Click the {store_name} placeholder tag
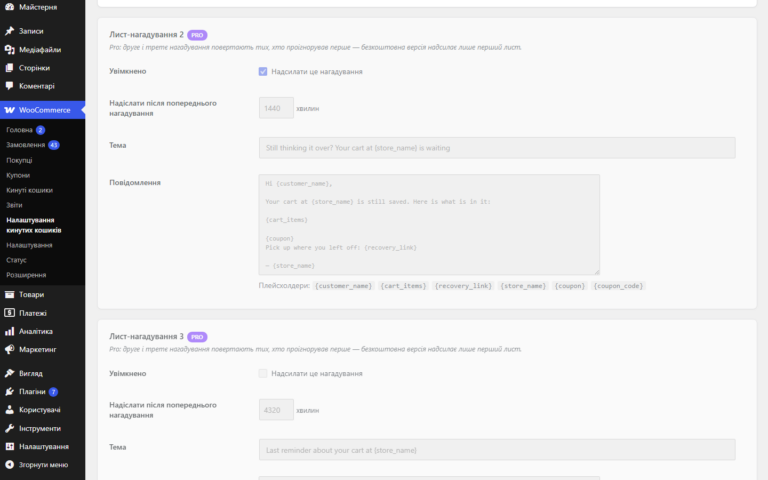Viewport: 768px width, 480px height. pos(523,286)
